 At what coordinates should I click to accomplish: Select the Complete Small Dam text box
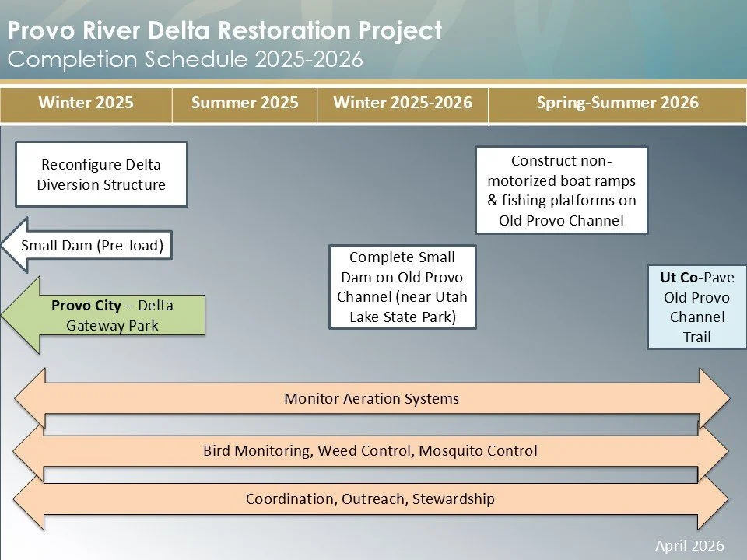point(402,286)
